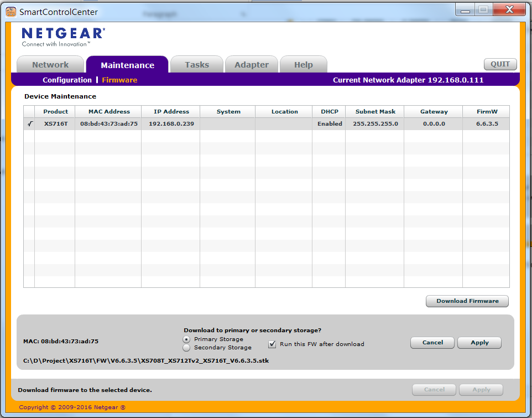Select the Configuration sub-menu
The width and height of the screenshot is (532, 418).
click(x=67, y=80)
